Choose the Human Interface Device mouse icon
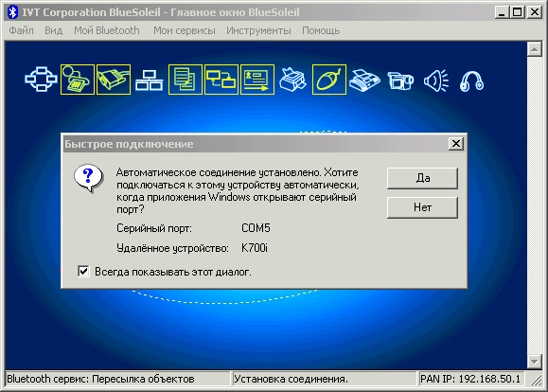 (x=329, y=80)
